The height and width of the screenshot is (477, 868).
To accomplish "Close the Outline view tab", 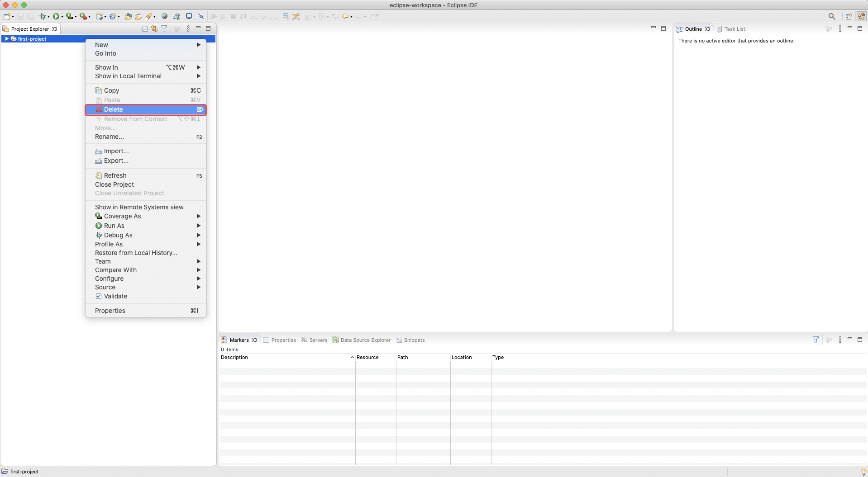I will pos(708,29).
